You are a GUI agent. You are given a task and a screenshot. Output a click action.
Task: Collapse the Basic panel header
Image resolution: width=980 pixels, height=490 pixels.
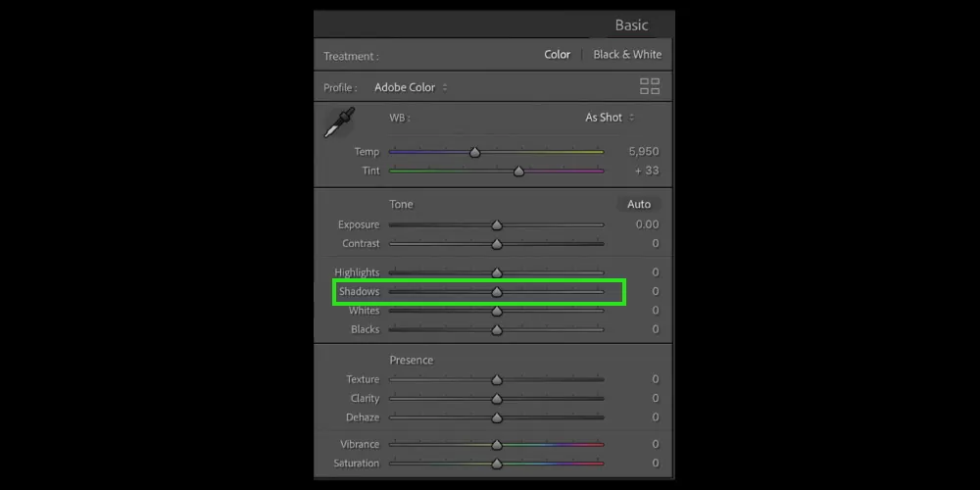pos(631,25)
